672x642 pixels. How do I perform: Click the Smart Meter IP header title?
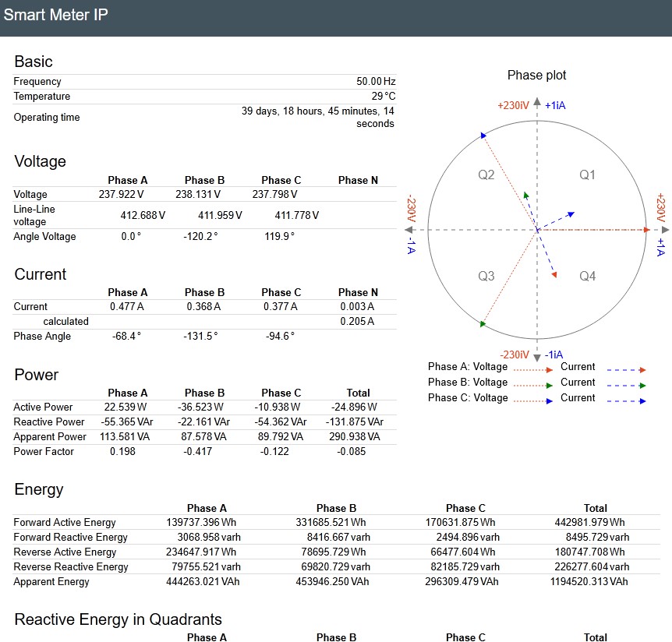click(x=55, y=15)
